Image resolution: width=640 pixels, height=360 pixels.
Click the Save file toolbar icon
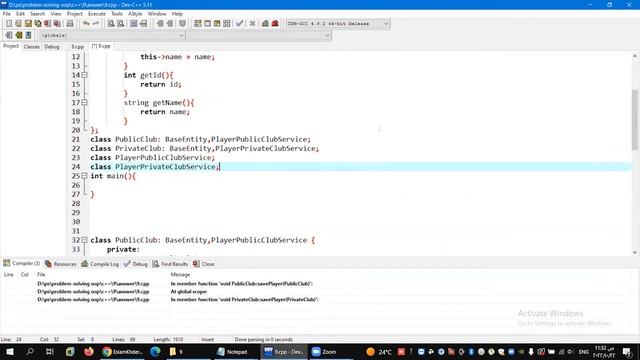28,24
